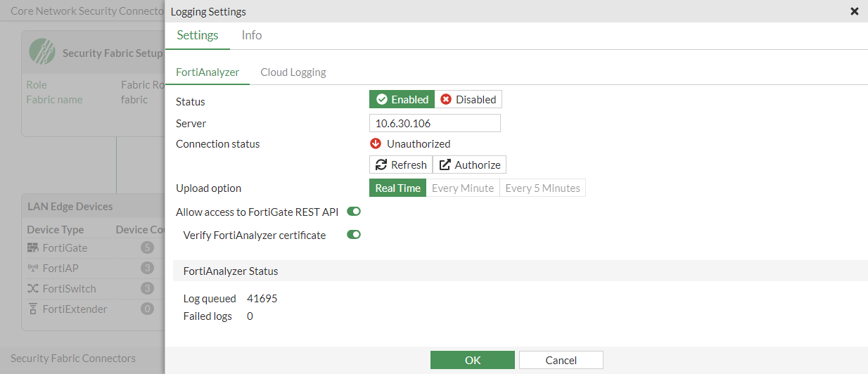Toggle Verify FortiAnalyzer certificate switch
This screenshot has height=374, width=868.
[x=354, y=235]
